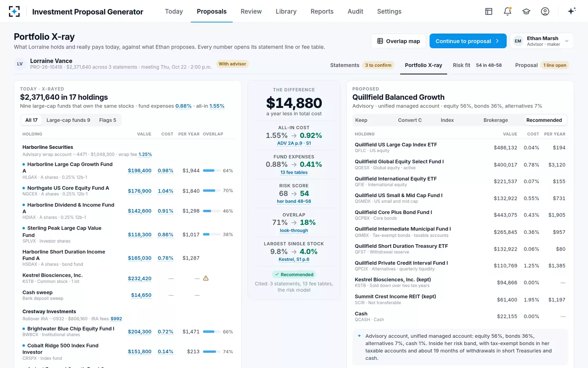This screenshot has width=588, height=368.
Task: Select the Brokerage scenario
Action: [496, 120]
